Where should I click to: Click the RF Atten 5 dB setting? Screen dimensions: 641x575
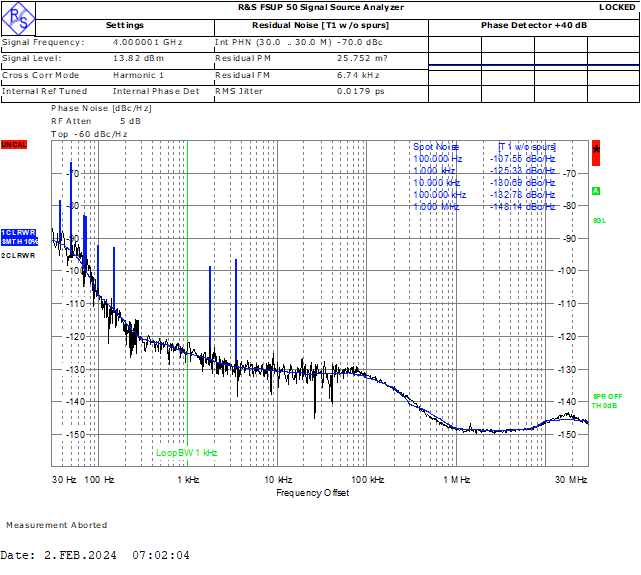coord(96,121)
